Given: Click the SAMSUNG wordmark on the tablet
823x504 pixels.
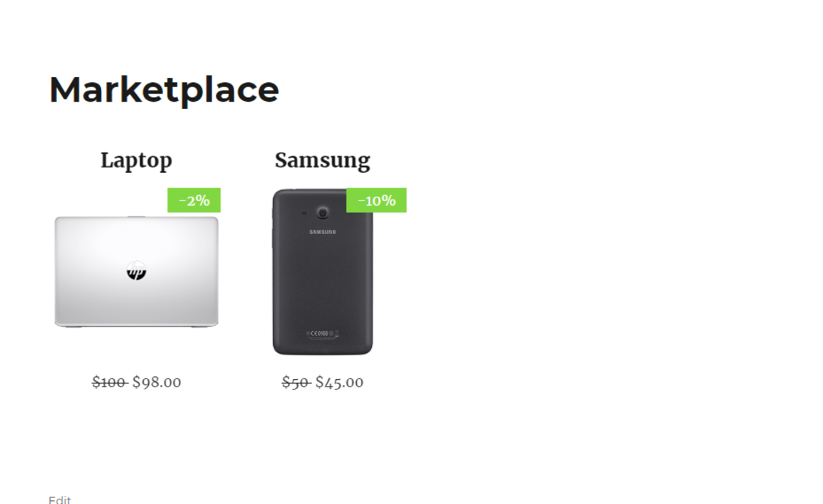Looking at the screenshot, I should [x=322, y=232].
